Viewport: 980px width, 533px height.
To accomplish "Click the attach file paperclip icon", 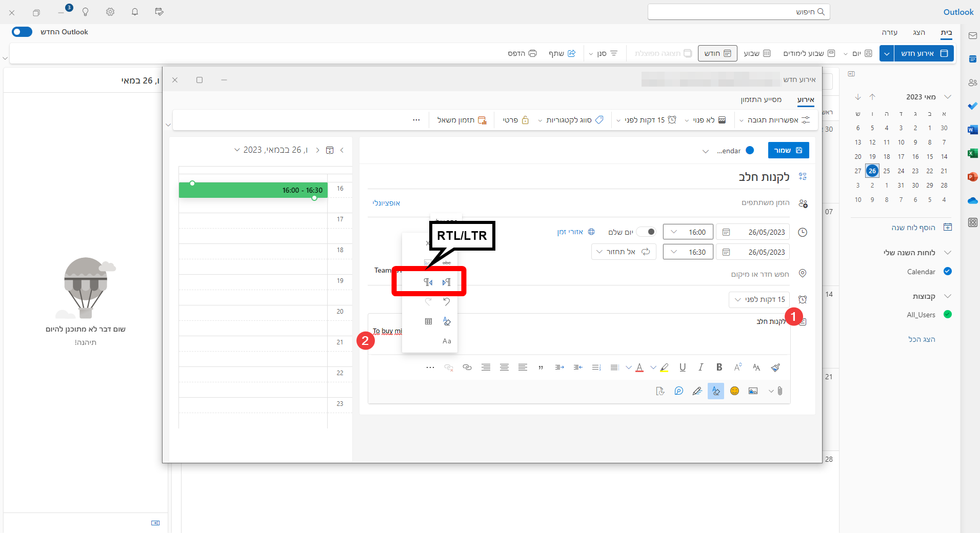I will (779, 391).
